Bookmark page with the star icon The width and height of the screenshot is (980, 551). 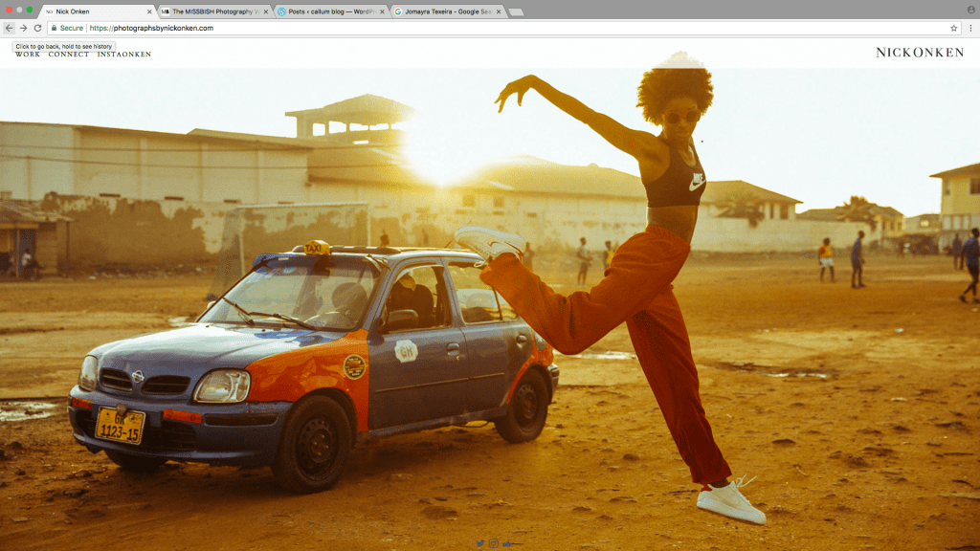[x=954, y=28]
